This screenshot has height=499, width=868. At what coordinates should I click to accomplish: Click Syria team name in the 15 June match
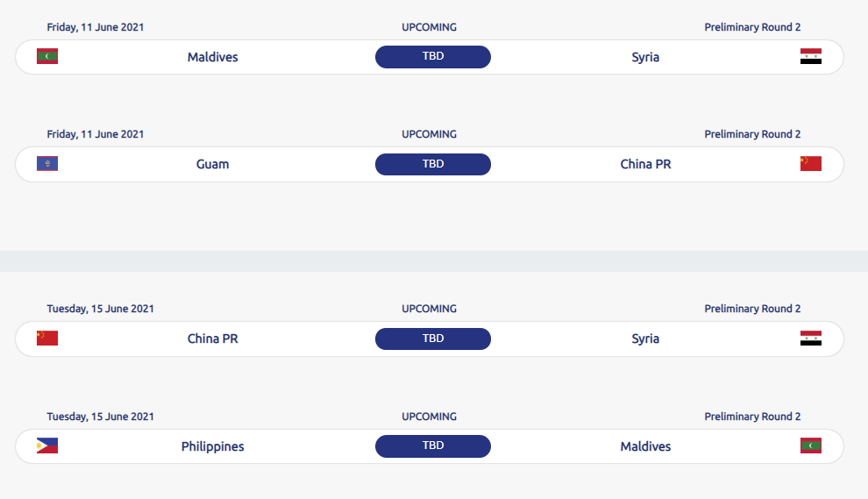(645, 339)
